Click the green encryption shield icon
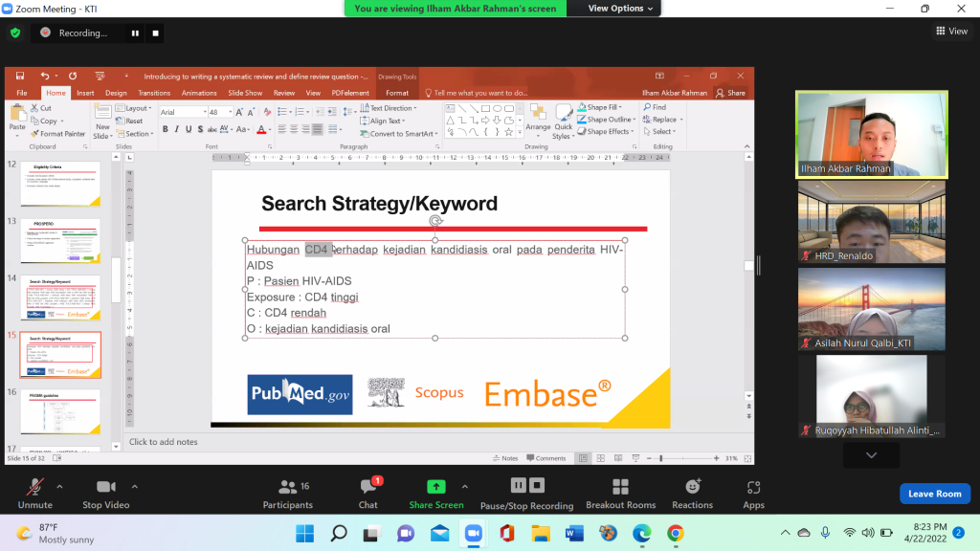 (15, 33)
